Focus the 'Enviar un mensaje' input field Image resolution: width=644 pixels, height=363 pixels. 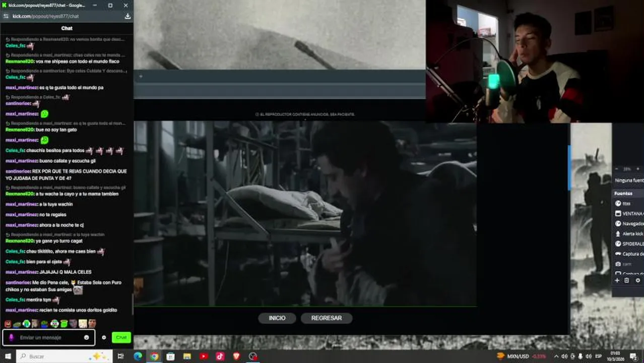48,337
